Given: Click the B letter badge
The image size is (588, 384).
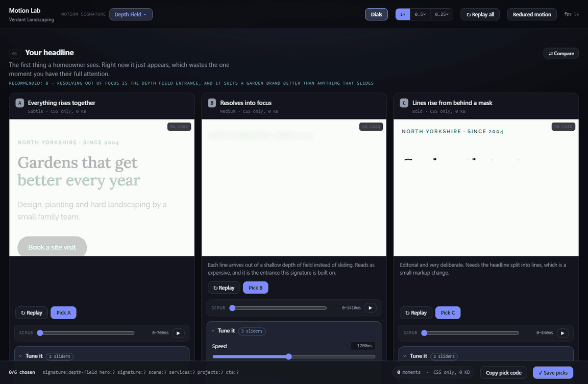Looking at the screenshot, I should 212,103.
